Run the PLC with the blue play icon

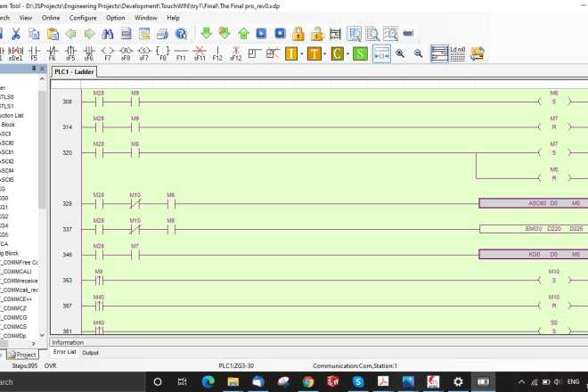click(x=261, y=33)
